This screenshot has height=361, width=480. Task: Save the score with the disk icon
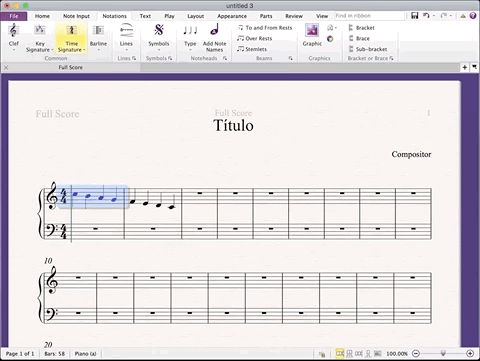tap(414, 16)
